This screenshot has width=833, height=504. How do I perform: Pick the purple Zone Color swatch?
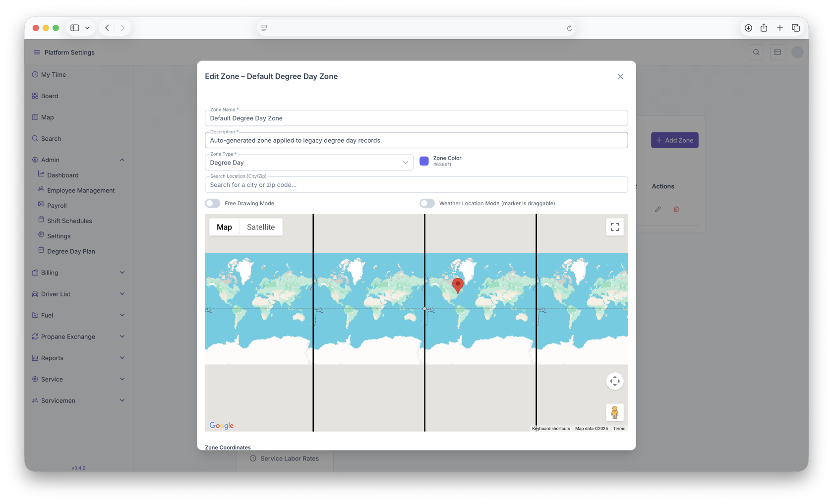424,161
